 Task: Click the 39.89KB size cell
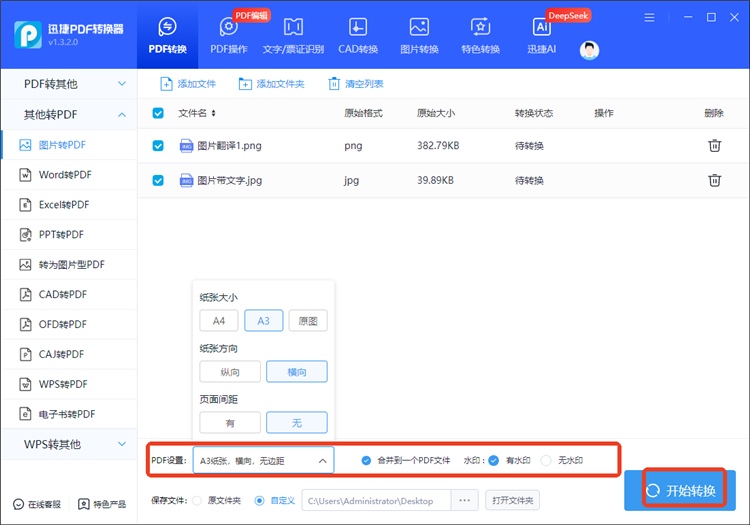pyautogui.click(x=435, y=180)
